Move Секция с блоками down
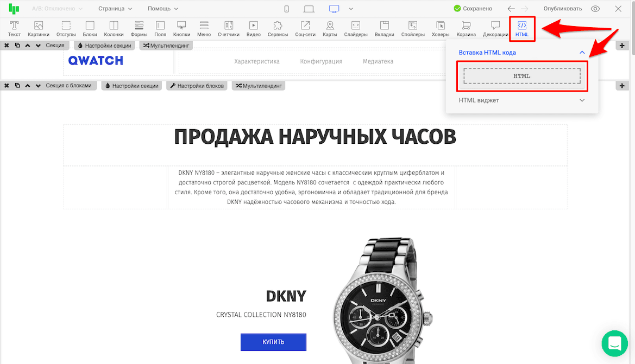Viewport: 635px width, 364px height. point(38,86)
